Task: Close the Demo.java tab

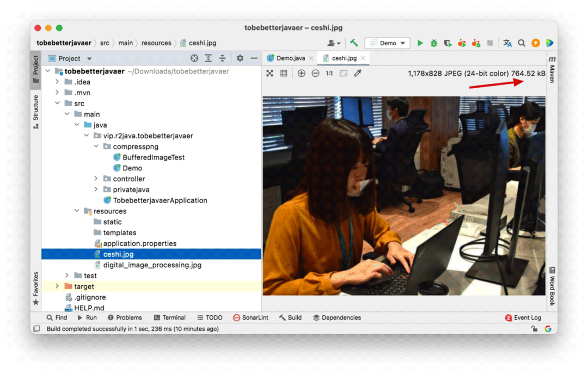Action: pyautogui.click(x=311, y=58)
